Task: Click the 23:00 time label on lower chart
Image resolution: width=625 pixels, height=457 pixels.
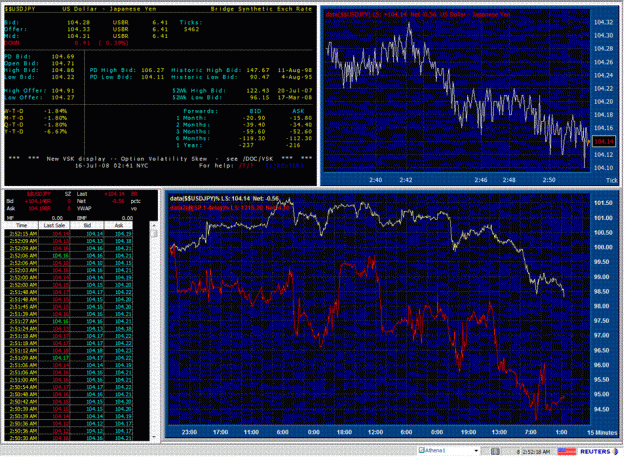Action: click(189, 432)
